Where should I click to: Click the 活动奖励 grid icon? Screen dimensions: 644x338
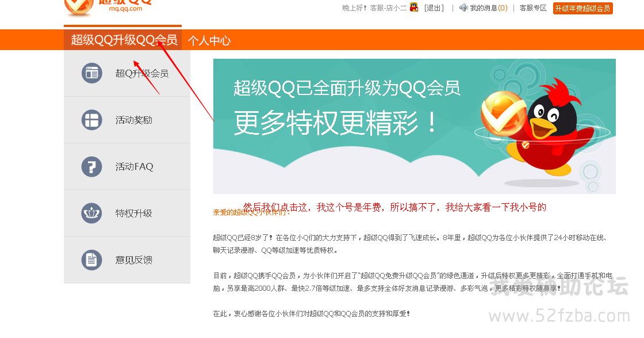pos(91,120)
